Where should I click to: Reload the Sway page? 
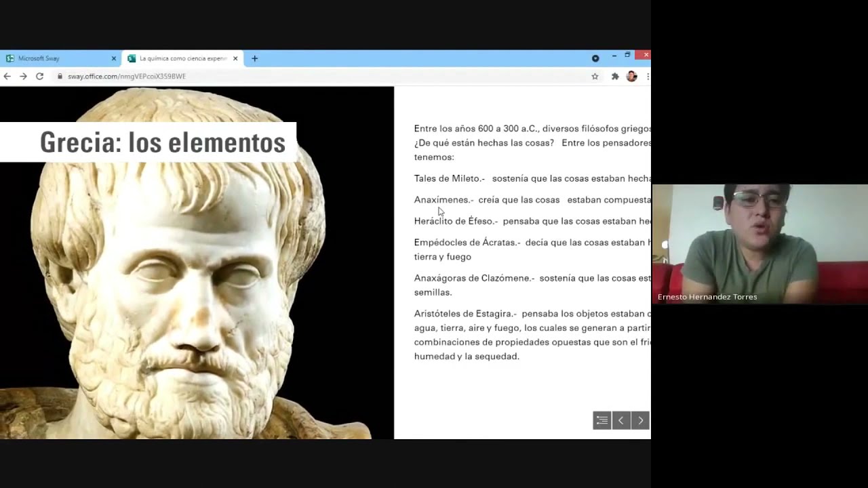(x=39, y=77)
